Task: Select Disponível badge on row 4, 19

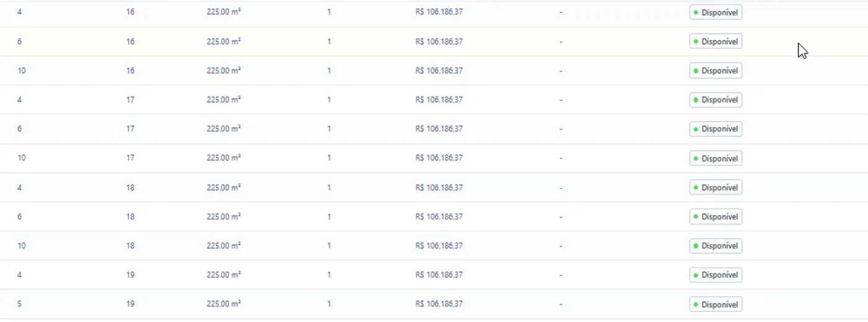Action: coord(715,275)
